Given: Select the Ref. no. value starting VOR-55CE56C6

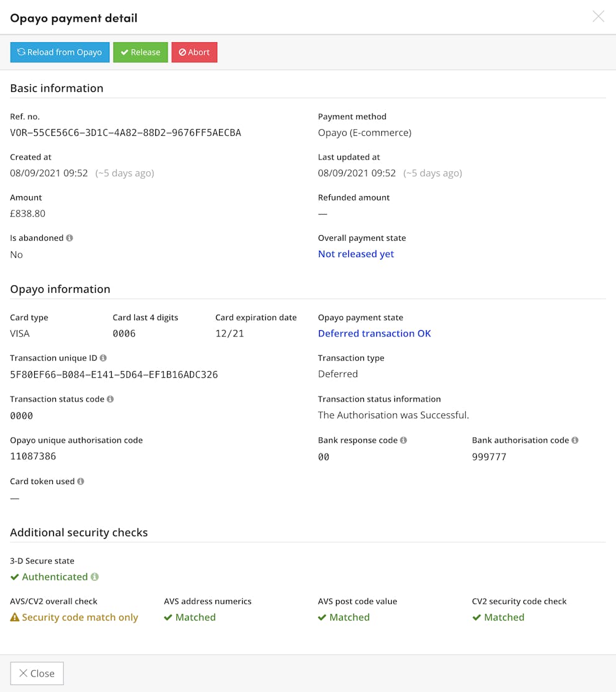Looking at the screenshot, I should click(125, 133).
